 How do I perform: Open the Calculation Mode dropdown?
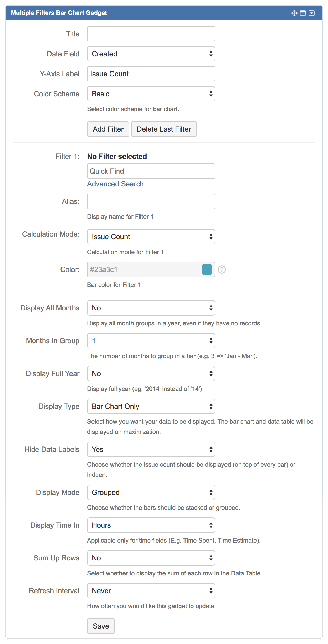(151, 237)
